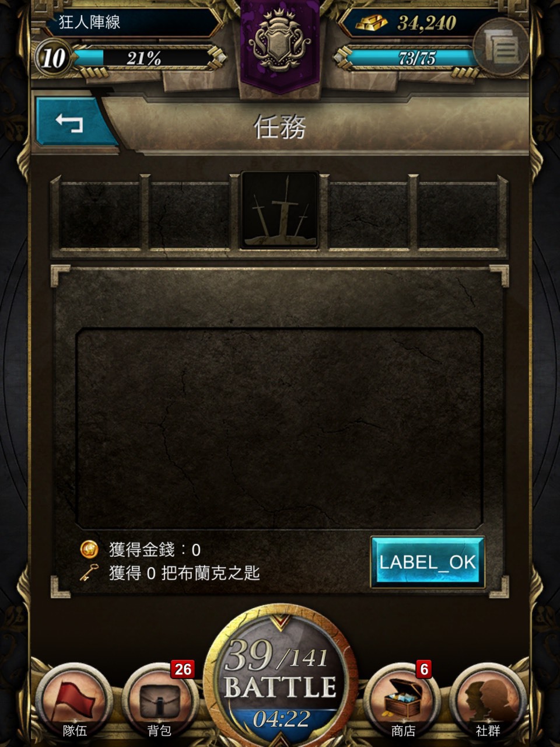This screenshot has width=560, height=747.
Task: Click the gold coin reward icon
Action: point(89,549)
